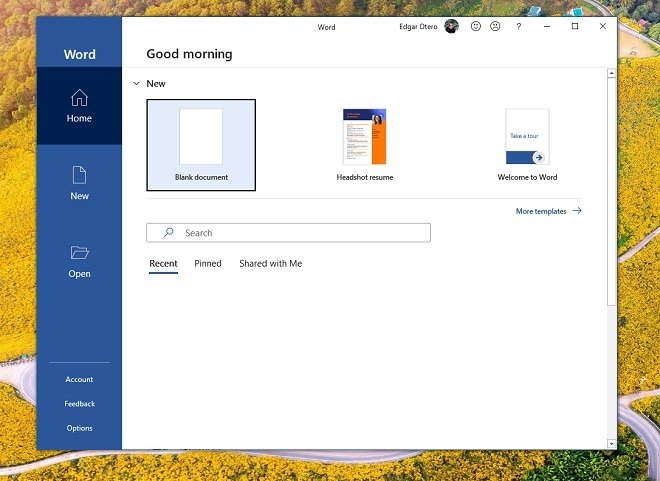Click the Good morning heading
Screen dimensions: 660x481
(189, 54)
